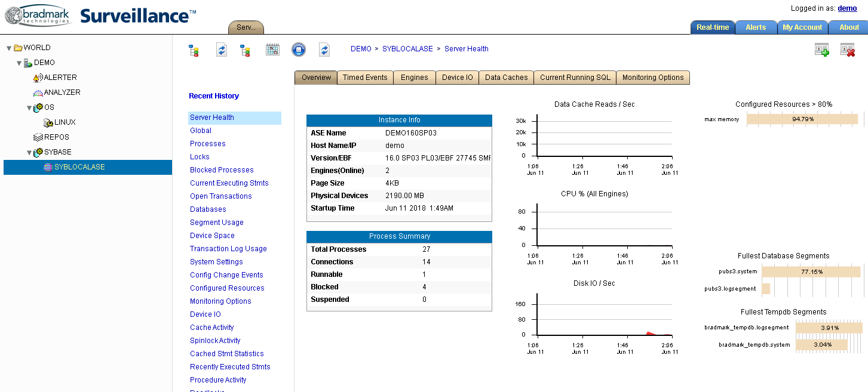
Task: Click the blue round stop button icon
Action: click(299, 50)
